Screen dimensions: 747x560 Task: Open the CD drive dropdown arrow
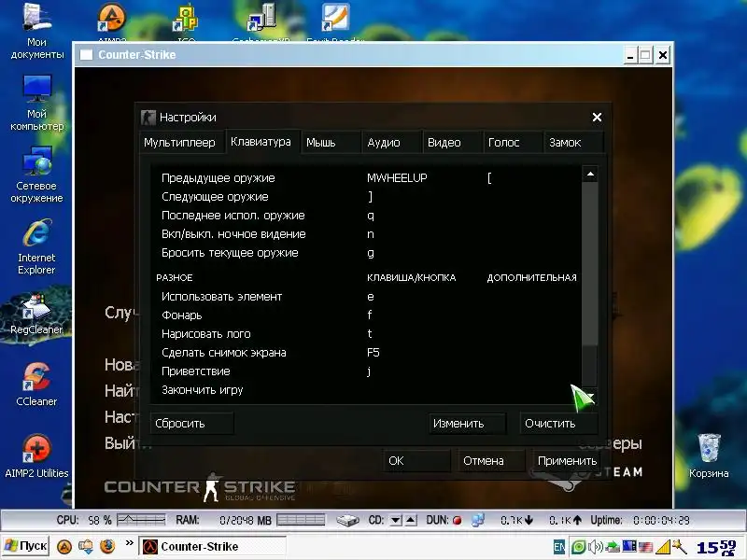395,520
